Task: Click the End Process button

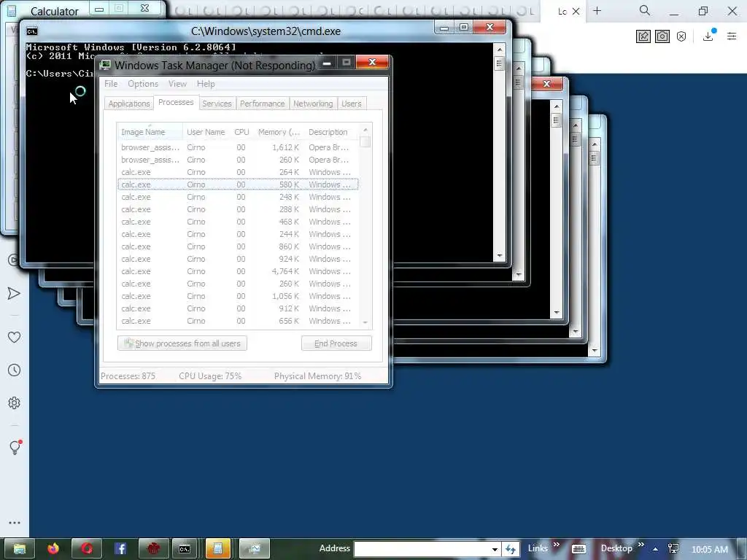Action: 336,343
